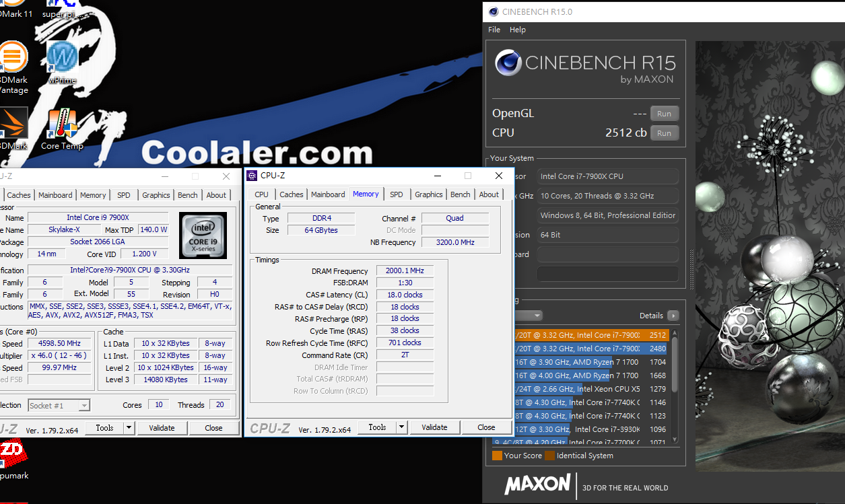Open the ranking type dropdown in Cinebench
The height and width of the screenshot is (504, 845).
tap(527, 316)
